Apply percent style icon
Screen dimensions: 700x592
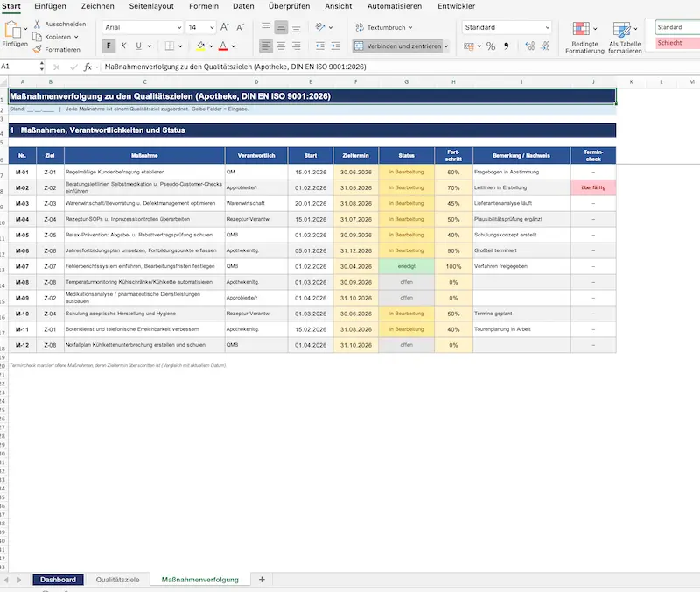491,46
